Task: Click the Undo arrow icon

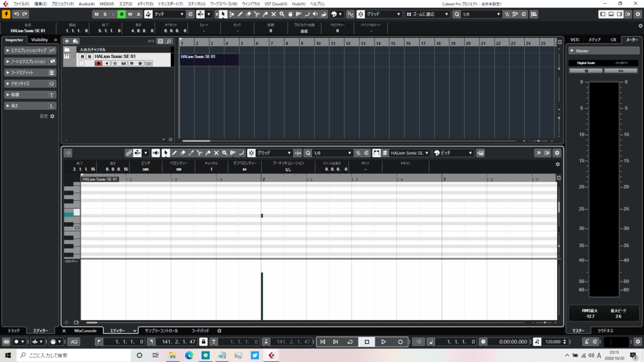Action: point(16,14)
